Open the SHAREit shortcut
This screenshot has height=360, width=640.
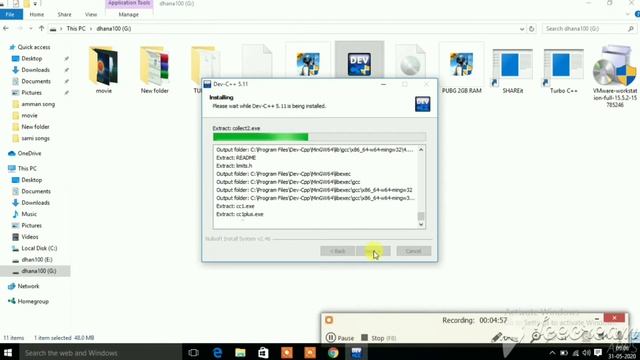(512, 69)
